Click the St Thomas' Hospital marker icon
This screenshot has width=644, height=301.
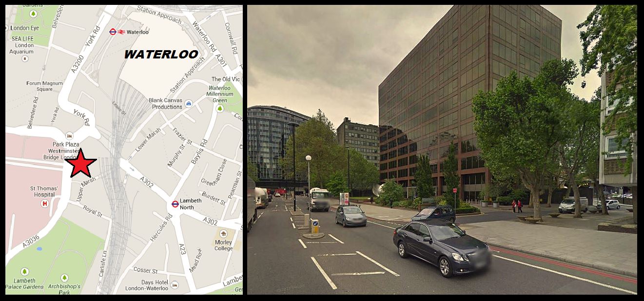45,204
